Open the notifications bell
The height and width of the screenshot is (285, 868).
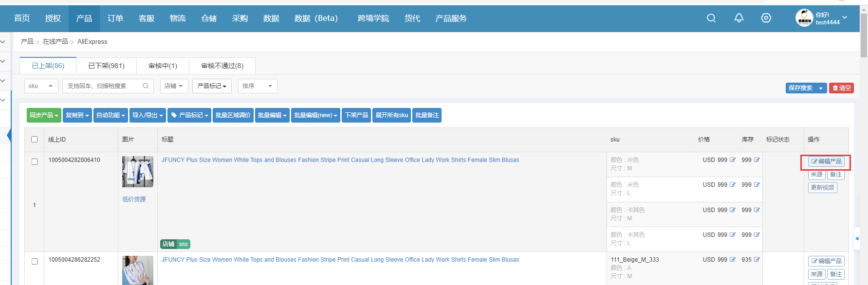click(739, 18)
